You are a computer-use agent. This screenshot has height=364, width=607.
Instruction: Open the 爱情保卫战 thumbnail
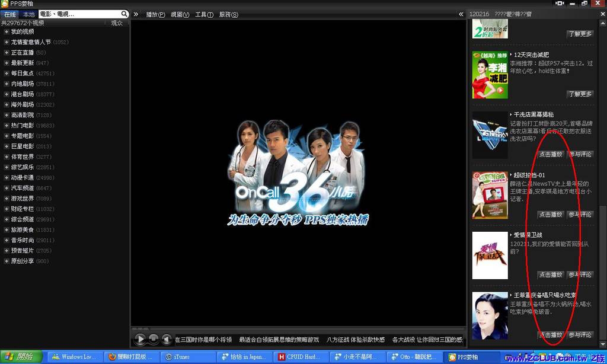(x=490, y=255)
